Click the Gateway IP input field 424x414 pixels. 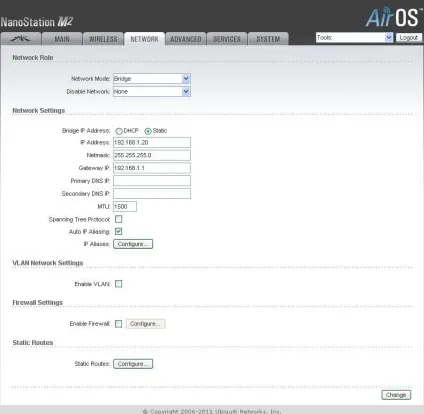coord(152,168)
